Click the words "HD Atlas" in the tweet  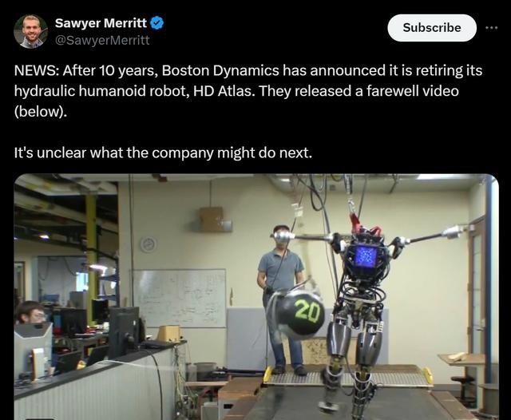(223, 91)
